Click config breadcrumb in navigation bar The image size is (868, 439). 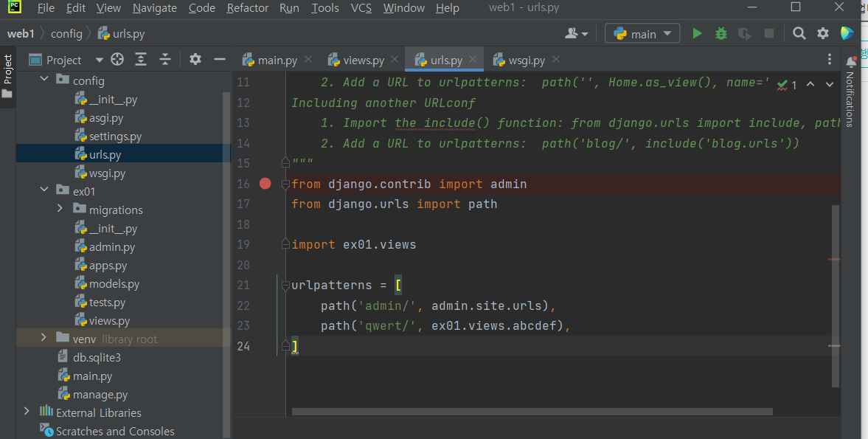pos(66,34)
